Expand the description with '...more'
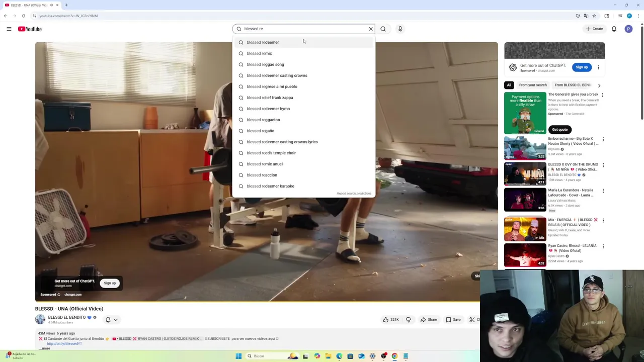 [x=45, y=348]
